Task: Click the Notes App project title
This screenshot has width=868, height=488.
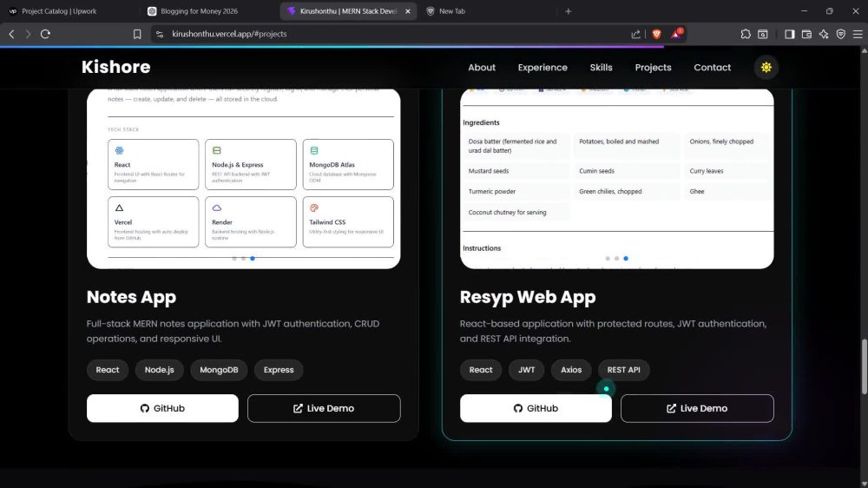Action: (131, 297)
